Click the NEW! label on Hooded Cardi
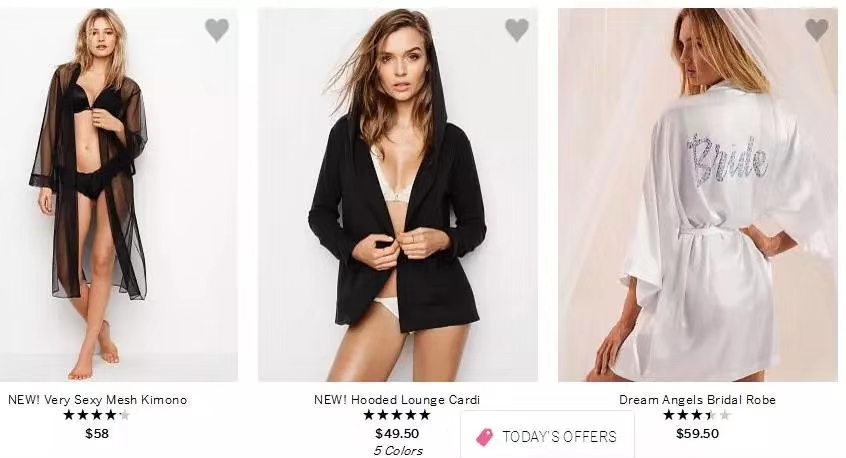Screen dimensions: 846x458 (x=330, y=400)
